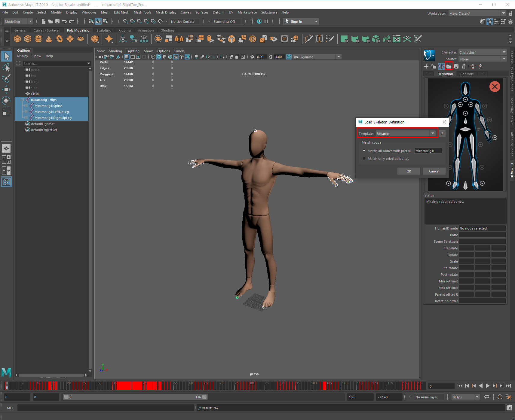Toggle the textured display viewport button
Viewport: 515px width, 420px height.
click(176, 57)
